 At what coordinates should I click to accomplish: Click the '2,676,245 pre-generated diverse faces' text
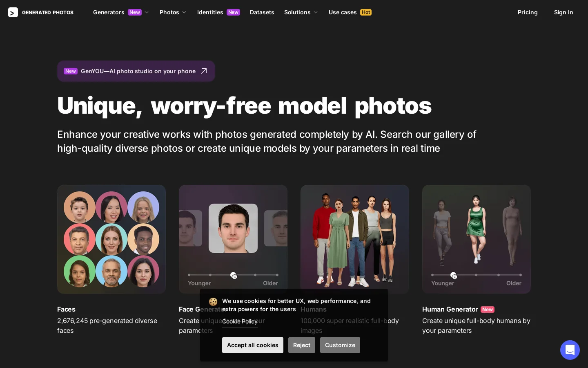(x=107, y=325)
